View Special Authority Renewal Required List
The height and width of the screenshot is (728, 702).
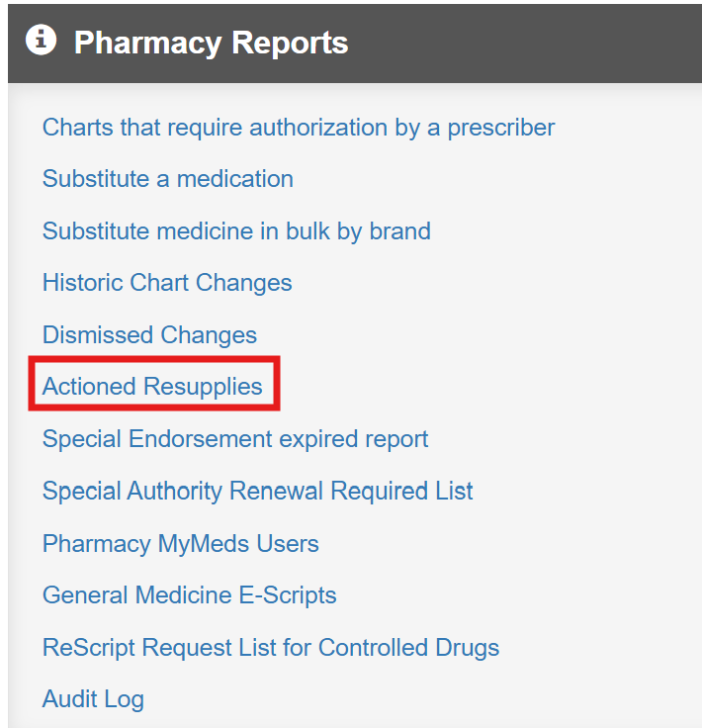[257, 491]
